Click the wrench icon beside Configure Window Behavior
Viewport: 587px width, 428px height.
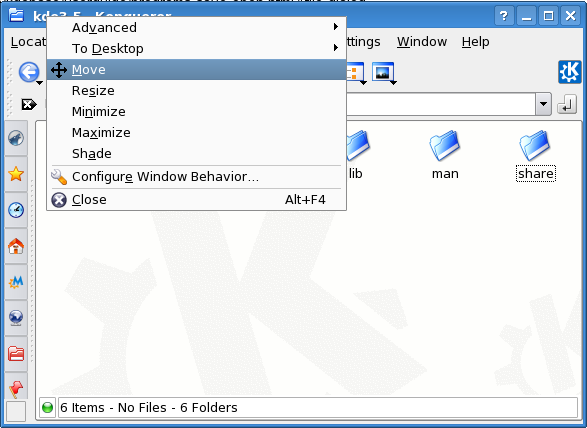point(59,177)
